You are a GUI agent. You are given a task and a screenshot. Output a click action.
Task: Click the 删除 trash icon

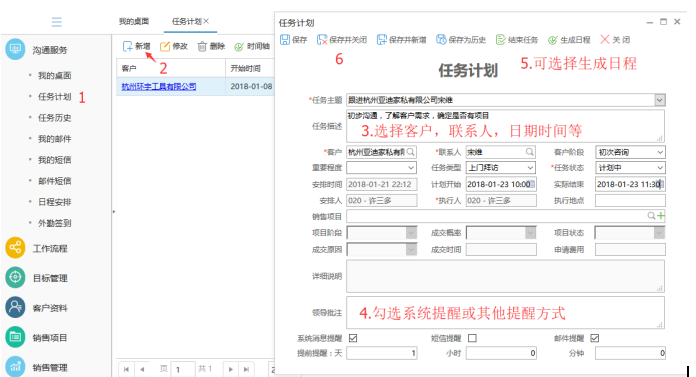coord(202,46)
